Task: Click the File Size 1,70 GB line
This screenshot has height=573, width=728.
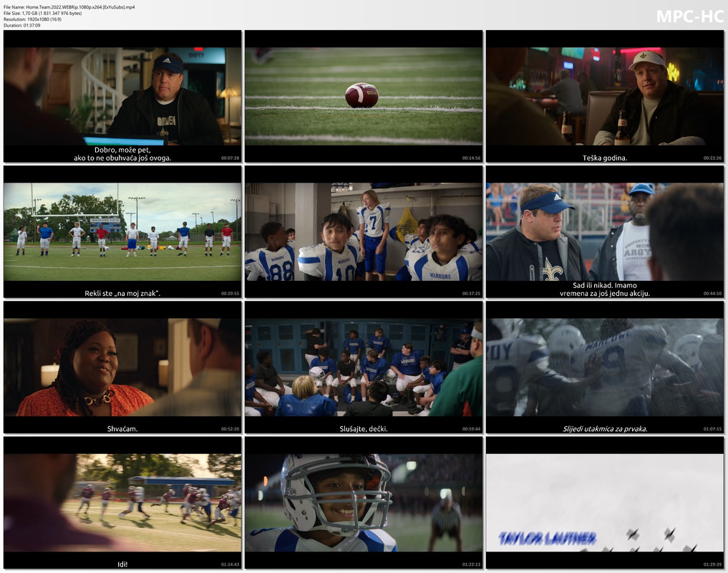Action: [x=43, y=14]
